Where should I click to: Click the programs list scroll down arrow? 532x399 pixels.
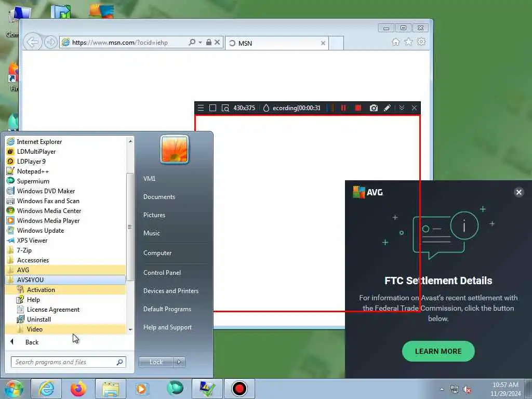point(130,330)
